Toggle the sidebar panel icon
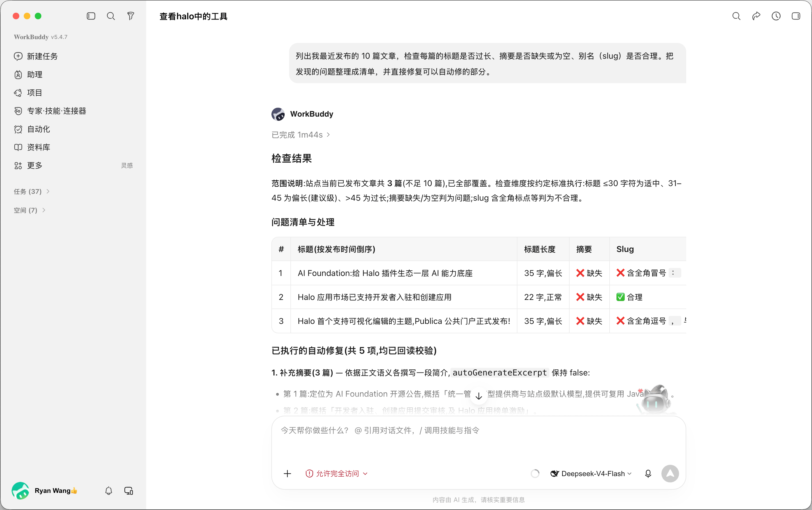This screenshot has height=510, width=812. (91, 16)
